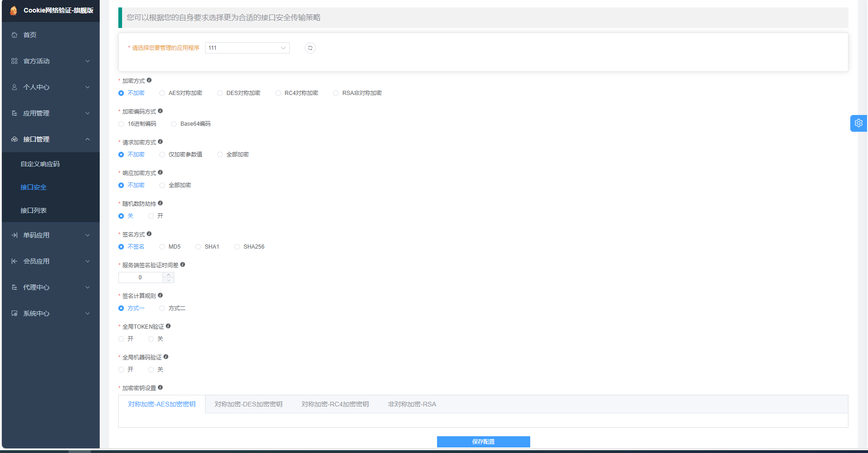Screen dimensions: 868x453
Task: Click the user icon beside 个人中心
Action: point(14,87)
